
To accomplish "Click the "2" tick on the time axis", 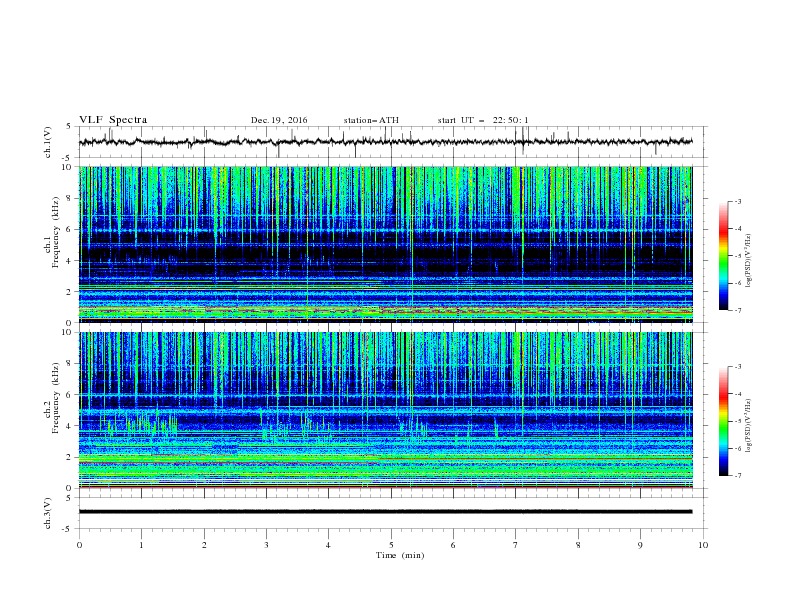I will [204, 545].
